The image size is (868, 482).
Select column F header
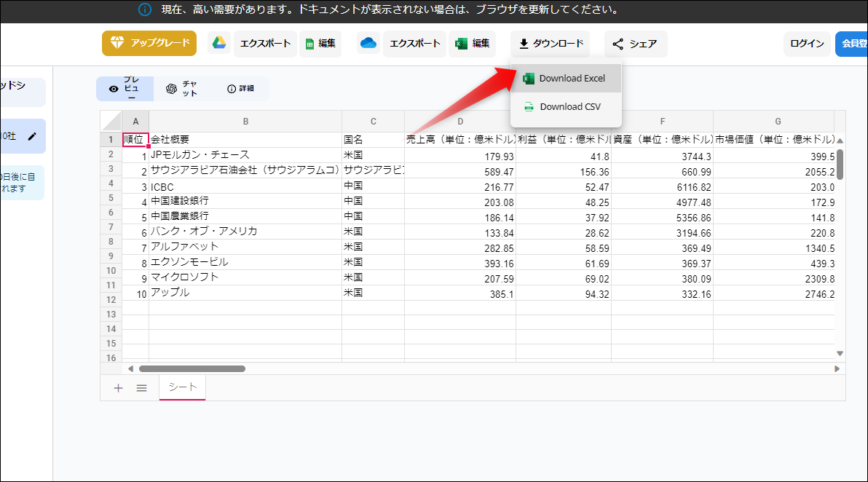tap(662, 121)
